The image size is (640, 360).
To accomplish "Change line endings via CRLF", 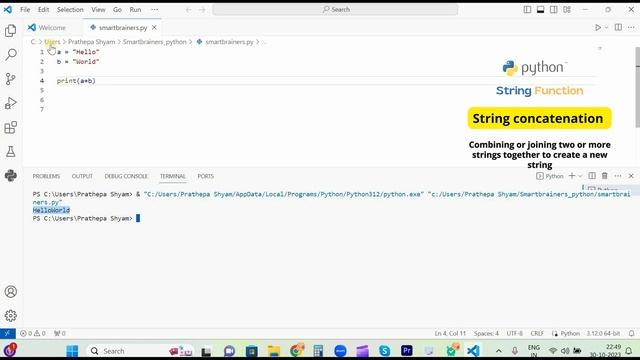I will click(x=537, y=333).
